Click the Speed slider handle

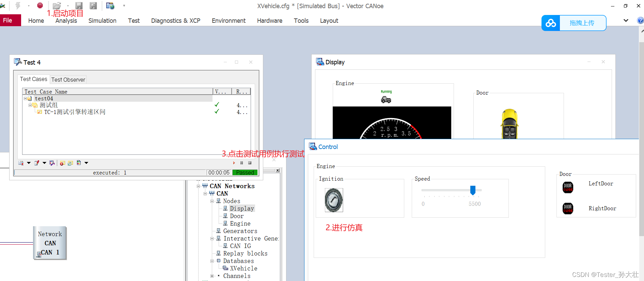[473, 190]
